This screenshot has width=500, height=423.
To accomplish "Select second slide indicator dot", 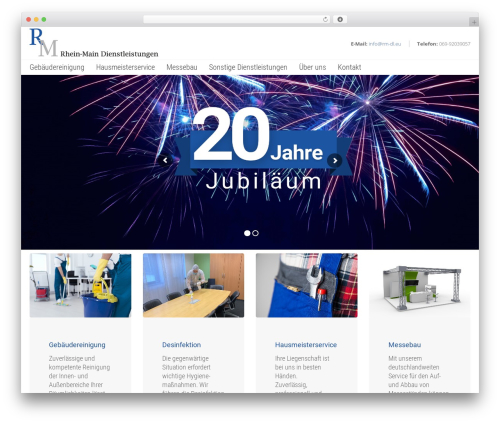I will tap(255, 233).
